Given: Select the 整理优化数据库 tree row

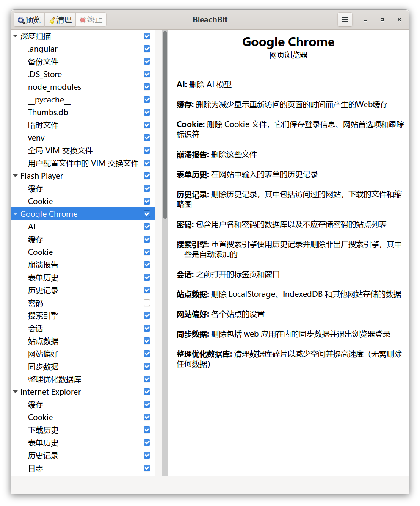Looking at the screenshot, I should coord(83,379).
